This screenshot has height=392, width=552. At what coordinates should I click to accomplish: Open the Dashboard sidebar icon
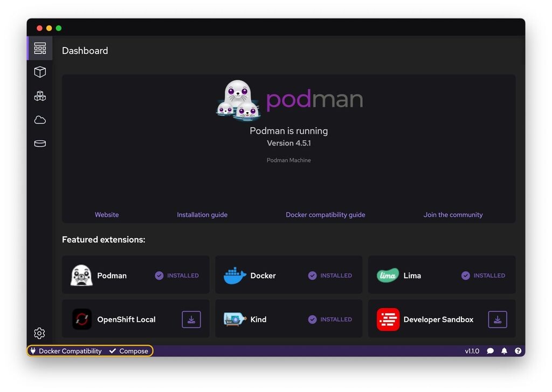[x=40, y=48]
